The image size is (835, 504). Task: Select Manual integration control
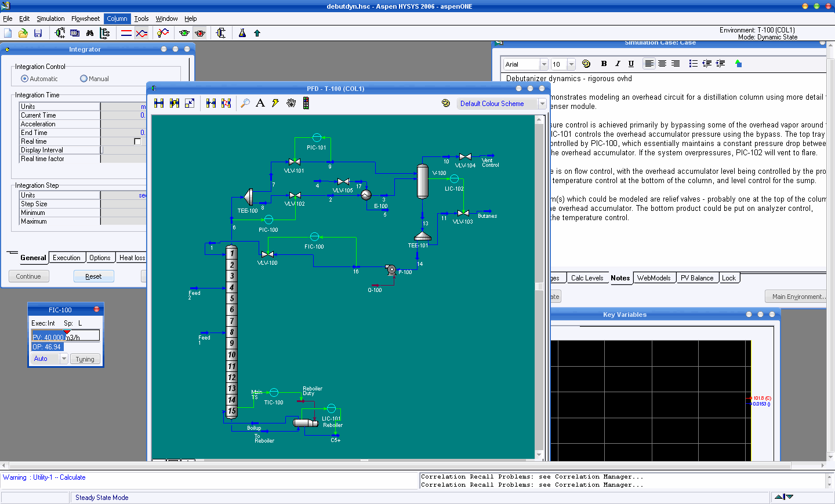pos(95,79)
